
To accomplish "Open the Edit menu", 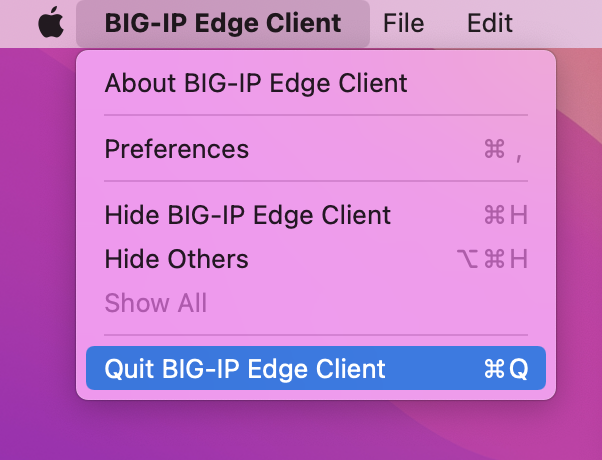I will click(x=490, y=23).
